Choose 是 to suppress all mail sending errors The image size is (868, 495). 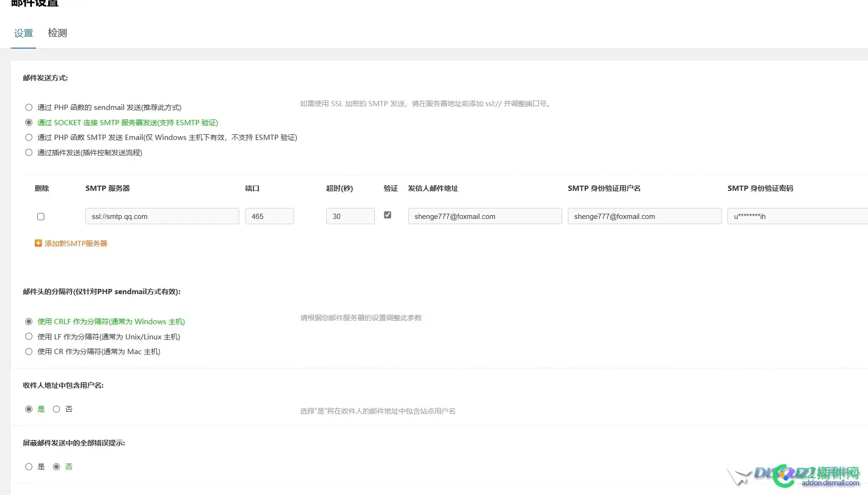[x=29, y=466]
